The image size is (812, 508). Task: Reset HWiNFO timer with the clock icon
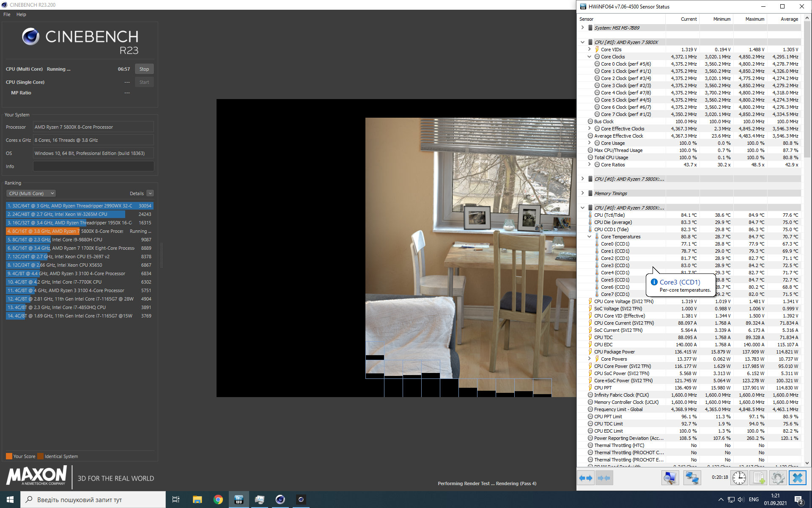[x=739, y=478]
